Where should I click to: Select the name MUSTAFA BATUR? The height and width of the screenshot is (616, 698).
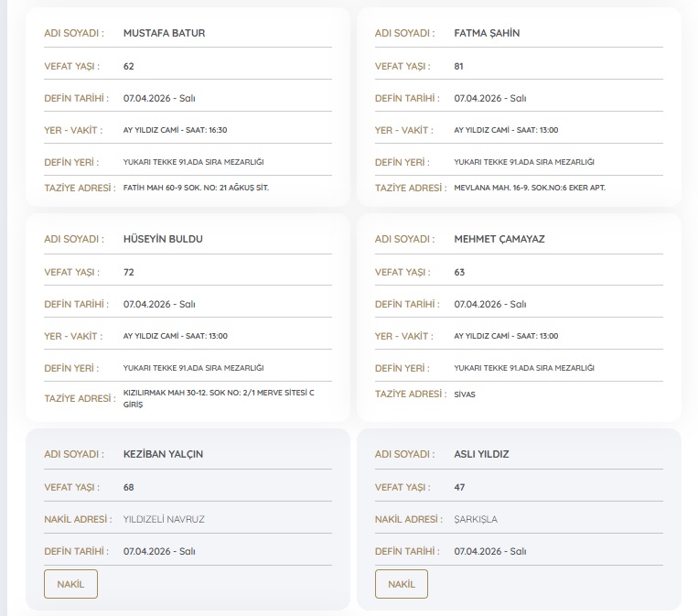164,33
